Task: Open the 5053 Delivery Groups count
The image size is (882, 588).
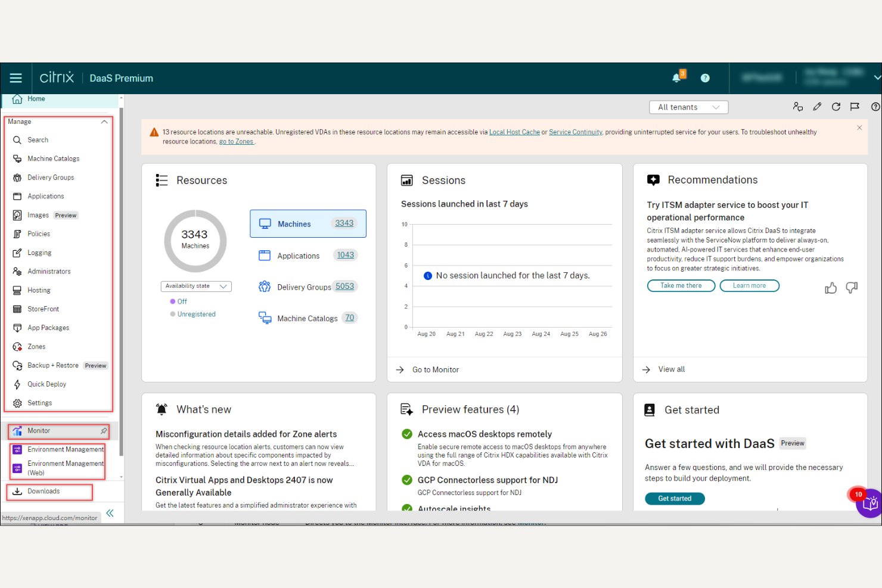Action: [344, 287]
